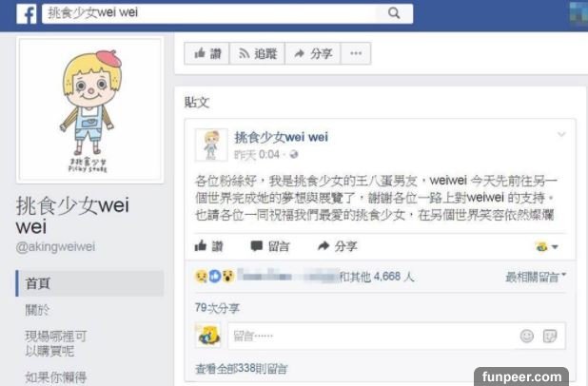View all 338 comments link

coord(241,369)
